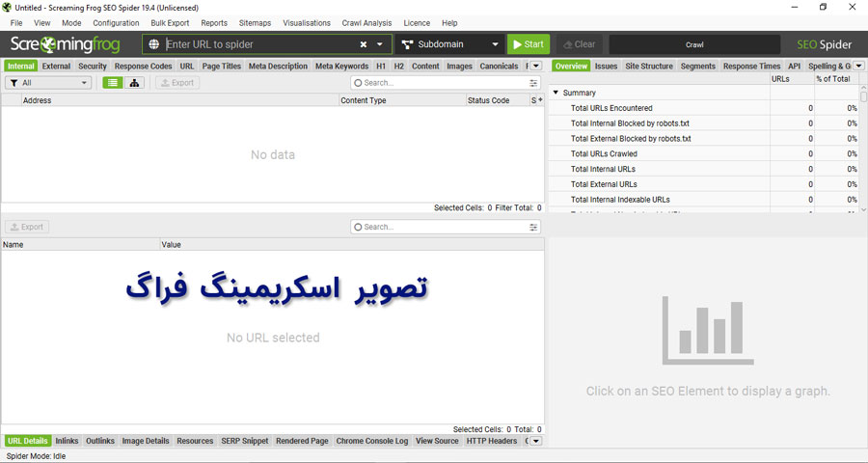868x463 pixels.
Task: Open the Visualisations menu
Action: (x=307, y=23)
